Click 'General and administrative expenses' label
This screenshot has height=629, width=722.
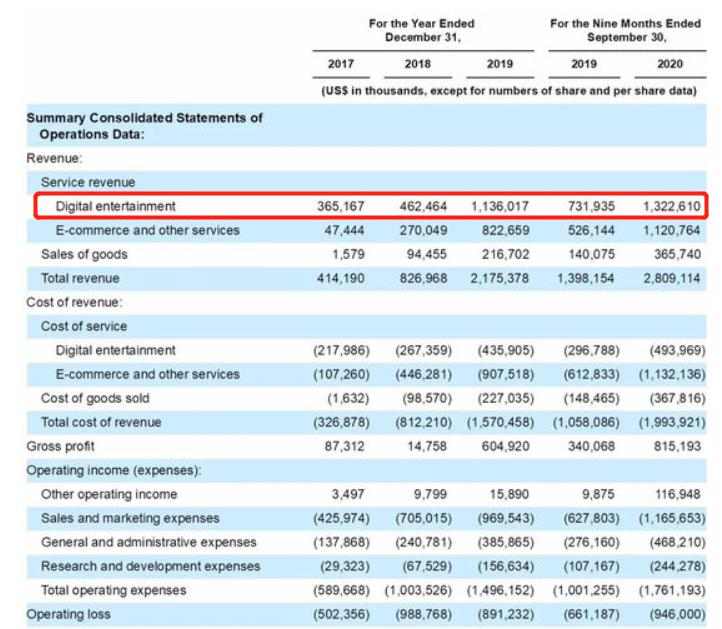148,542
